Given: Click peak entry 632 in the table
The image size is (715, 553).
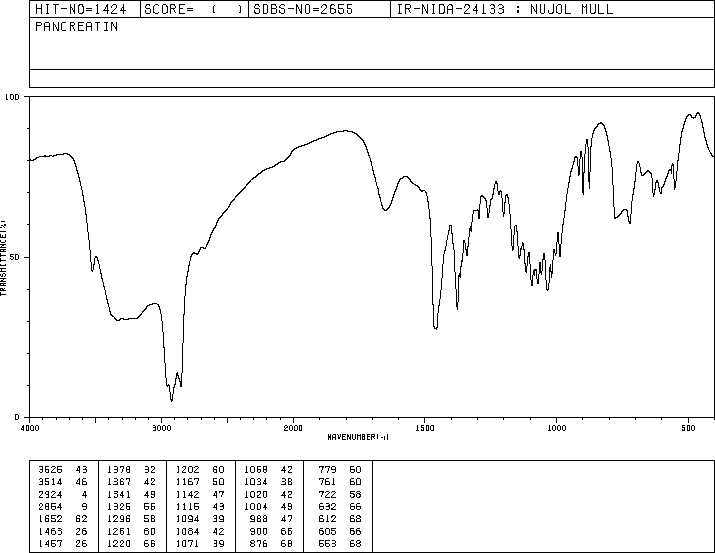Looking at the screenshot, I should (x=327, y=506).
